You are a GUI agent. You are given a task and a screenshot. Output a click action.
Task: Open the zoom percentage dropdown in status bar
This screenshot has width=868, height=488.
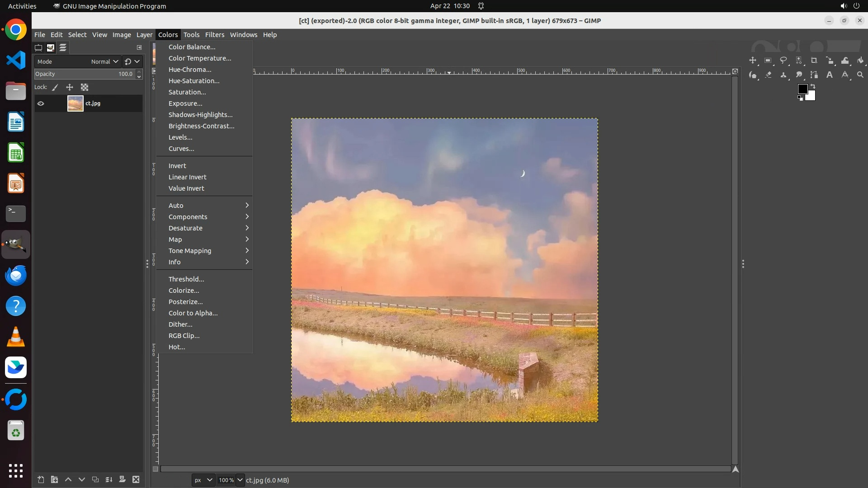[x=240, y=480]
